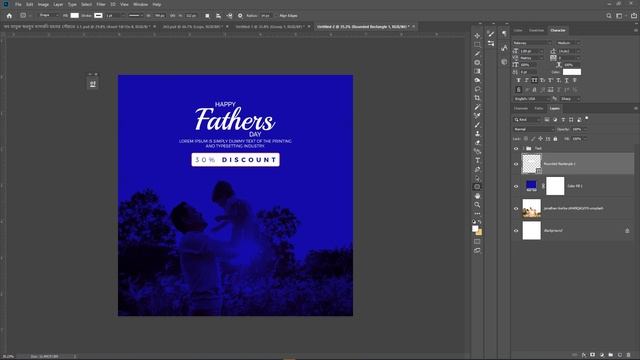Click the path alignment icon in options bar
The height and width of the screenshot is (360, 640).
(x=218, y=16)
